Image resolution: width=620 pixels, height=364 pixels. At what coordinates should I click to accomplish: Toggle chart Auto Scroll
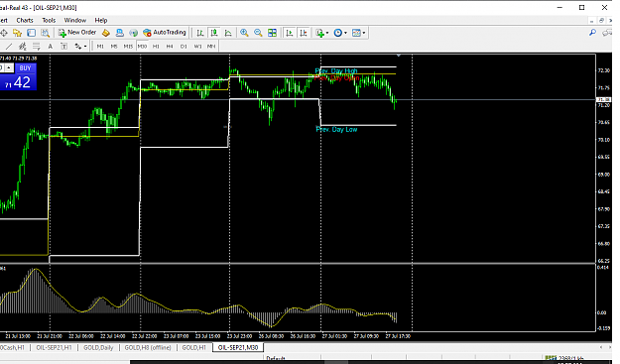[290, 33]
